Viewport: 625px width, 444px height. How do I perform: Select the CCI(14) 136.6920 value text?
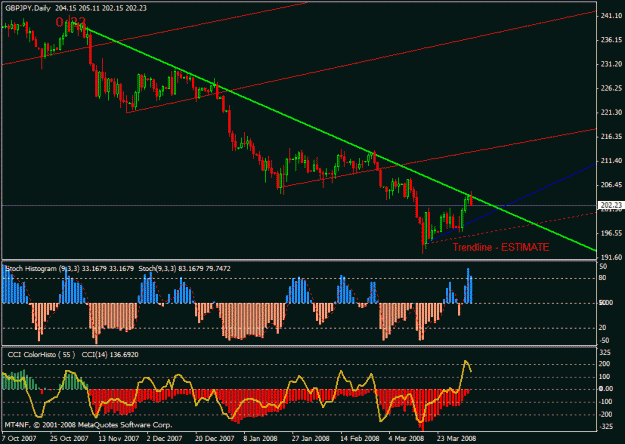tap(110, 355)
